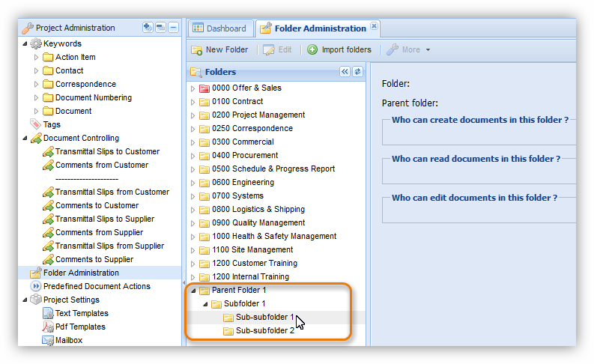Click New Folder toolbar button
This screenshot has height=364, width=594.
point(219,50)
